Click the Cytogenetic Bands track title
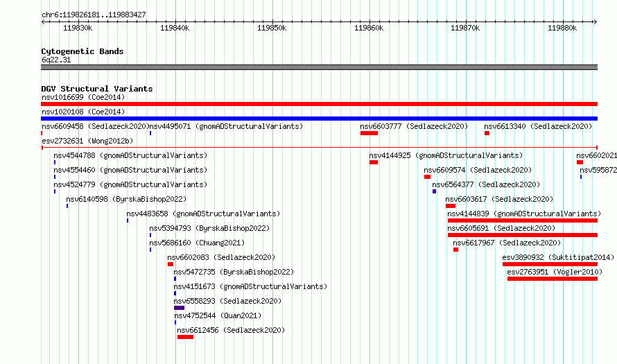 click(x=82, y=51)
